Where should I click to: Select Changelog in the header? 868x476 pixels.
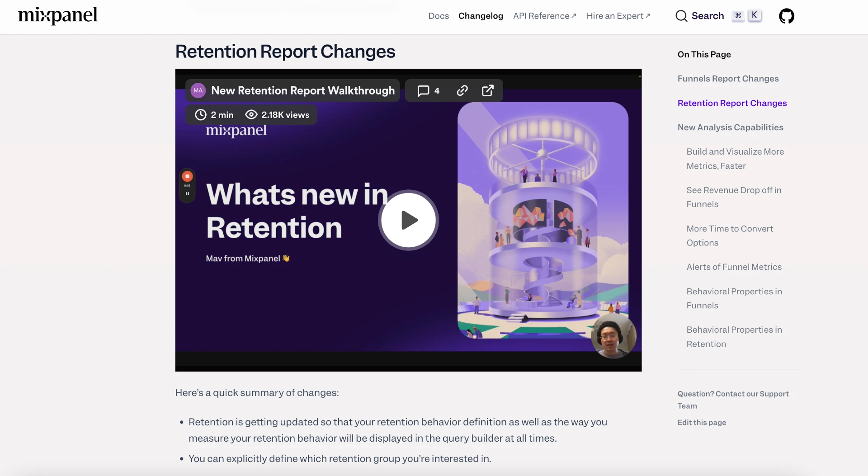click(x=481, y=16)
